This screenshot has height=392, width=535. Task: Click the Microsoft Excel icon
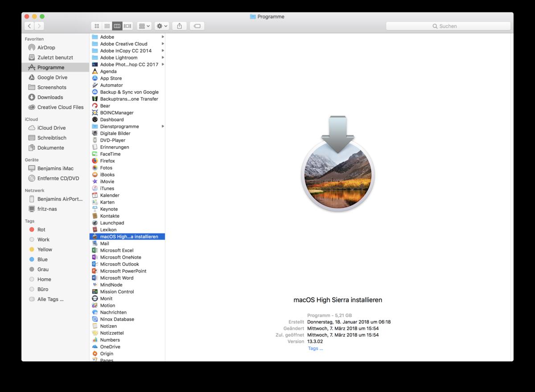(x=95, y=250)
